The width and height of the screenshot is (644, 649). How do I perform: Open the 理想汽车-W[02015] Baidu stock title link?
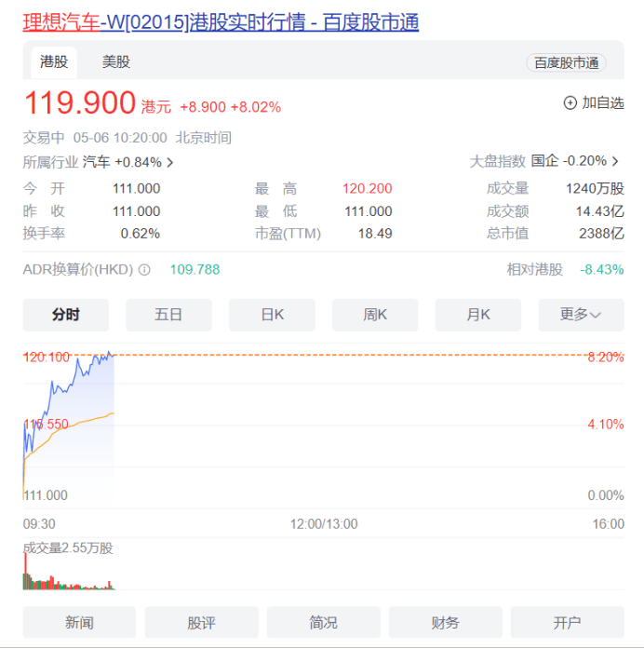221,22
